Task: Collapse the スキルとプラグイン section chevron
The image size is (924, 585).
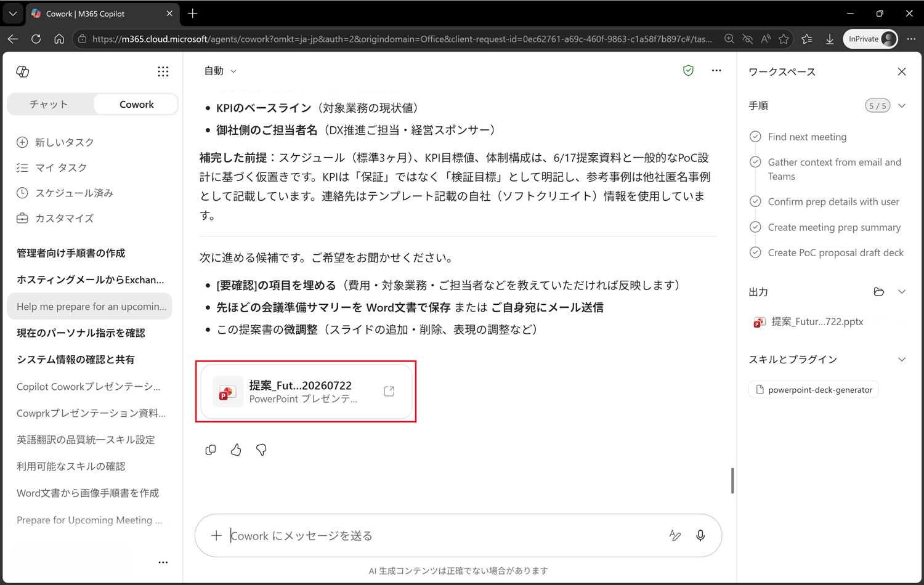Action: [x=902, y=360]
